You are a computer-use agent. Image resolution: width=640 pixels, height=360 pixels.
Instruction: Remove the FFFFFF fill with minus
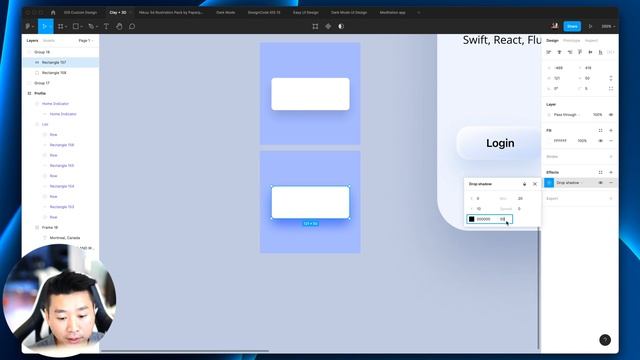pyautogui.click(x=611, y=141)
